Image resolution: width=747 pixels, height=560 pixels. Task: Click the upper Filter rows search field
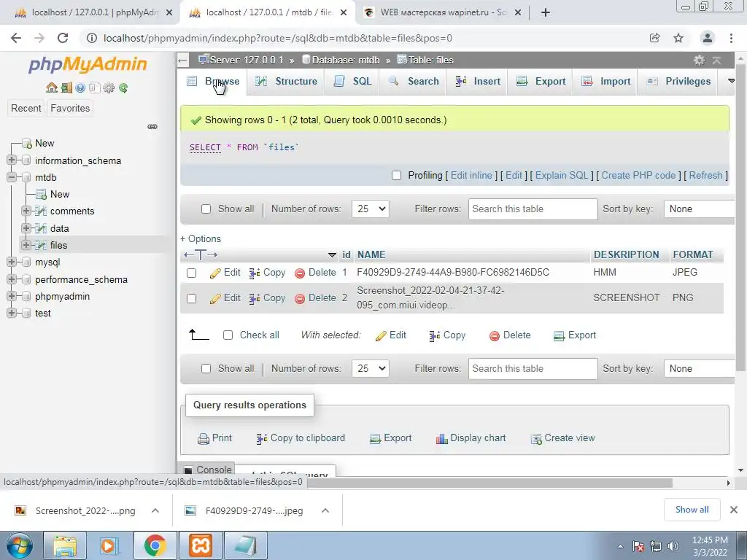pyautogui.click(x=533, y=209)
